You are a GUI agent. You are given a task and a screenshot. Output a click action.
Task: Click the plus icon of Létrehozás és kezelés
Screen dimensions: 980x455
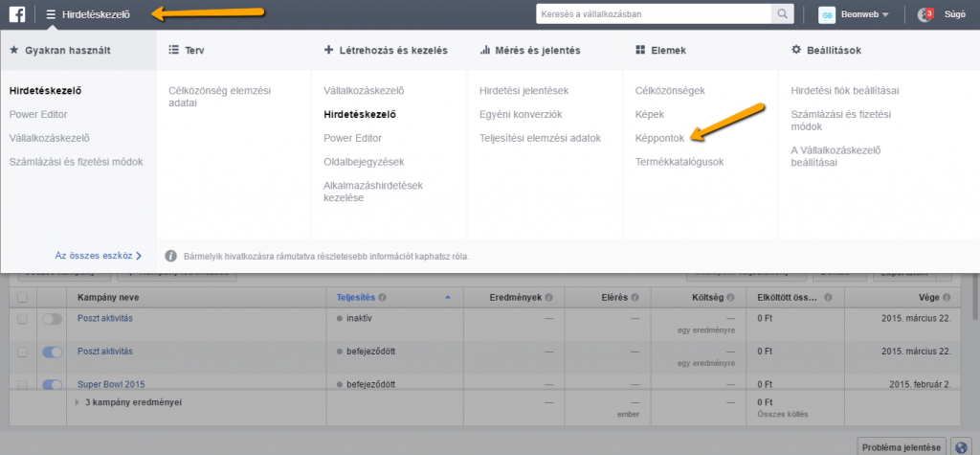tap(329, 50)
